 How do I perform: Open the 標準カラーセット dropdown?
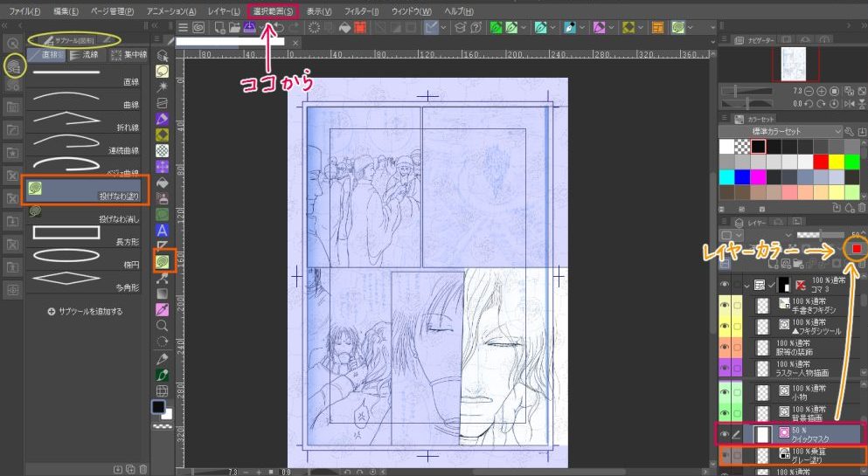(x=781, y=131)
